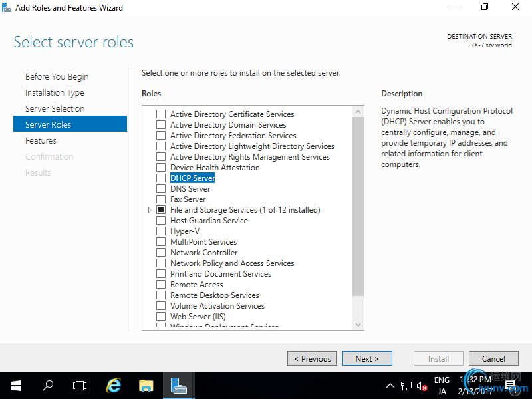Enable the DNS Server role checkbox
The height and width of the screenshot is (399, 532).
[161, 188]
